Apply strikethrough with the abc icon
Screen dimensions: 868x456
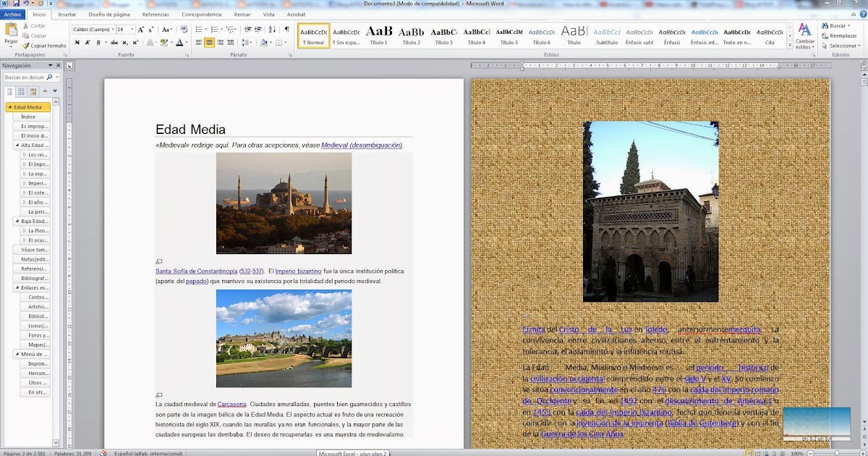coord(114,43)
